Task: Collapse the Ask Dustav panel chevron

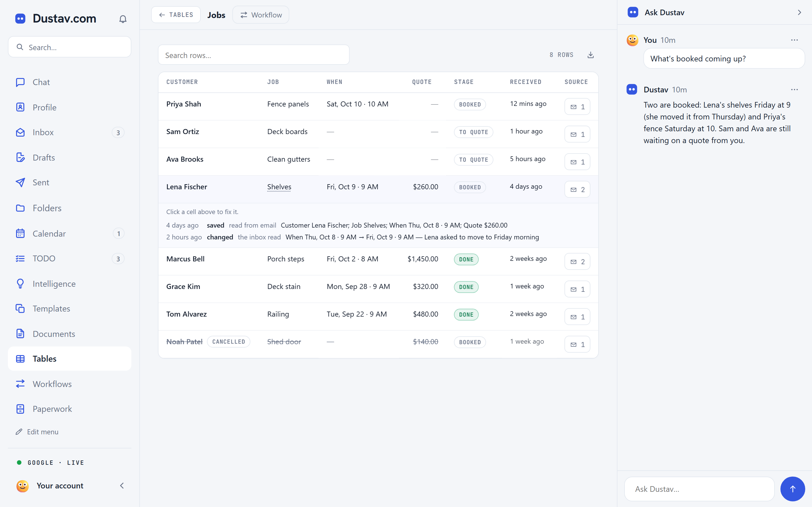Action: click(799, 12)
